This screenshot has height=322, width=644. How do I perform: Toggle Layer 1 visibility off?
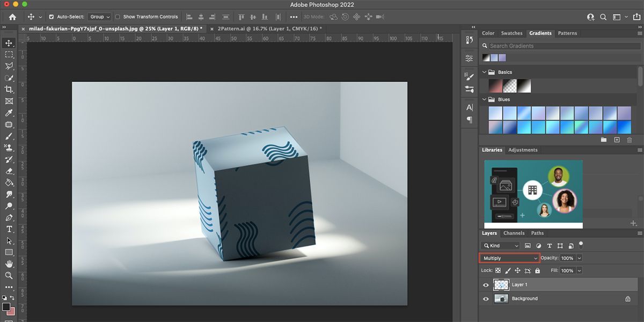coord(486,285)
